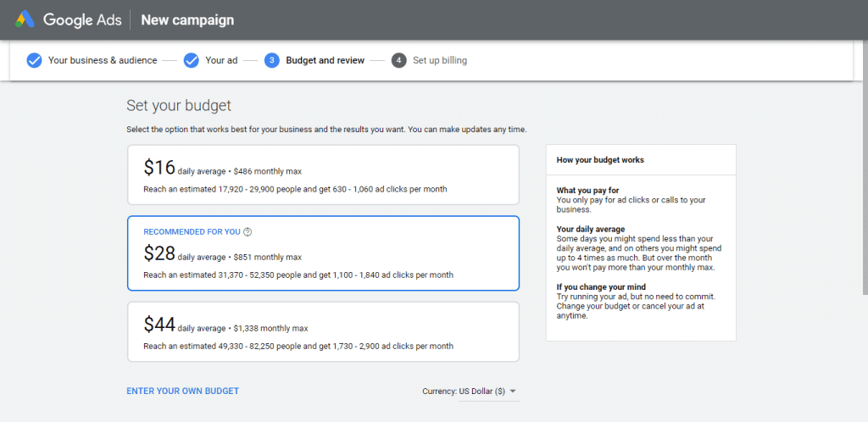Click the checkmark icon for business & audience step
This screenshot has height=422, width=868.
(34, 60)
